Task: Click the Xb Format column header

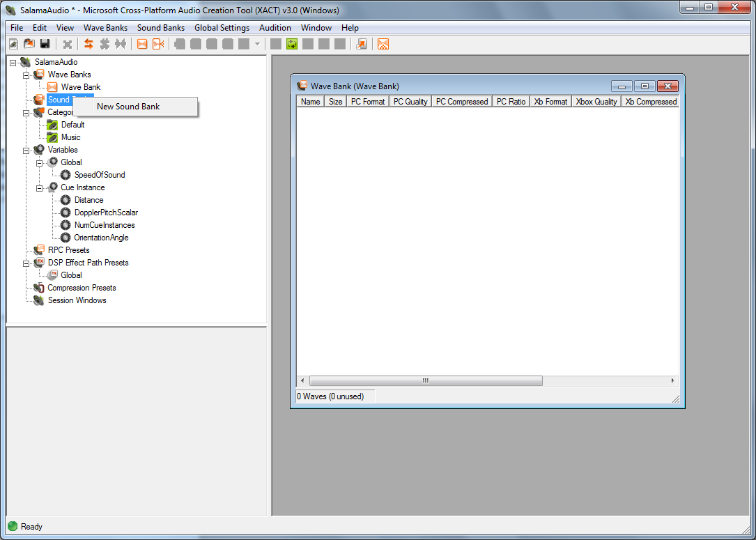Action: pos(551,101)
